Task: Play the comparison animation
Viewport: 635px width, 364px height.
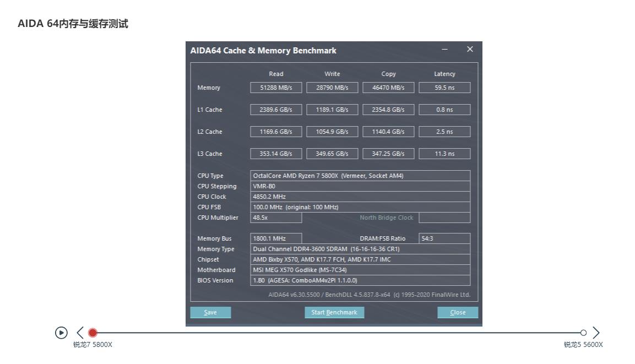Action: point(61,333)
